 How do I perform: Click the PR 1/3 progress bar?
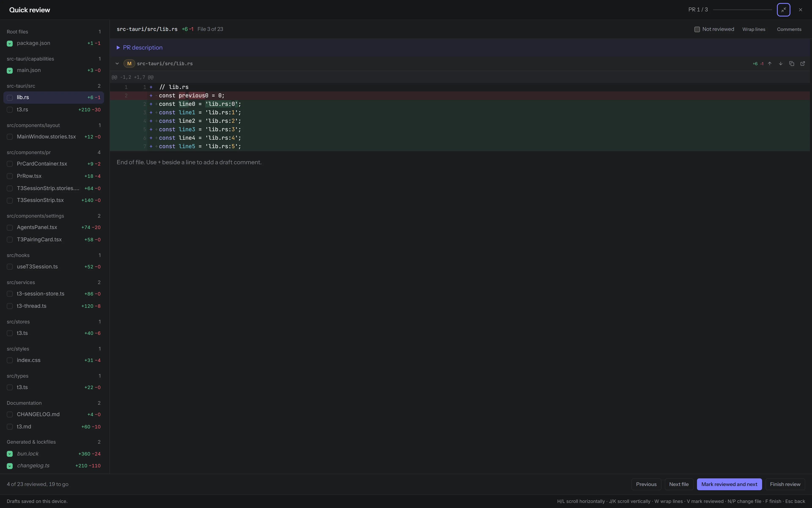point(743,10)
